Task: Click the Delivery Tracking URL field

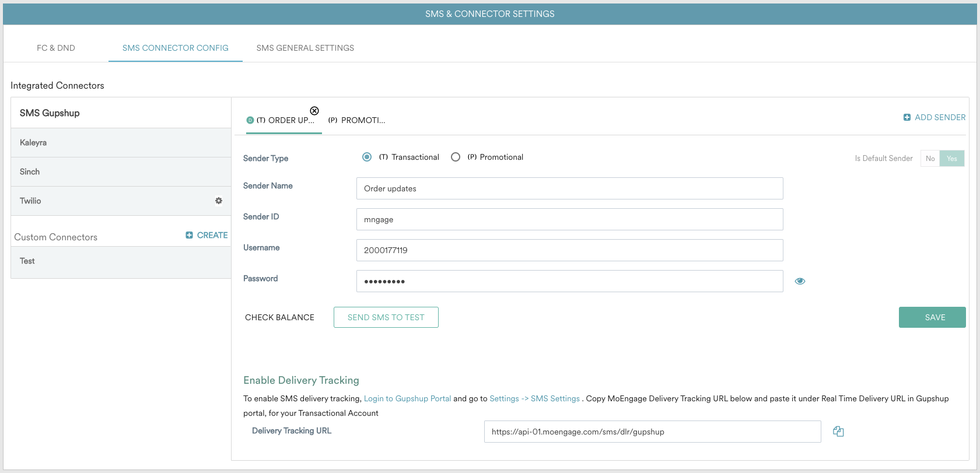Action: pos(652,432)
